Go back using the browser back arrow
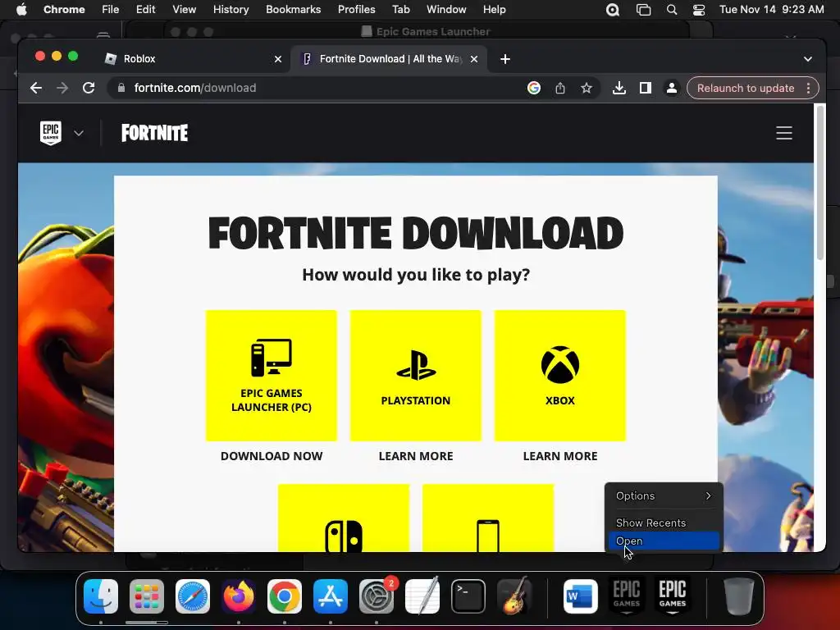 (36, 88)
